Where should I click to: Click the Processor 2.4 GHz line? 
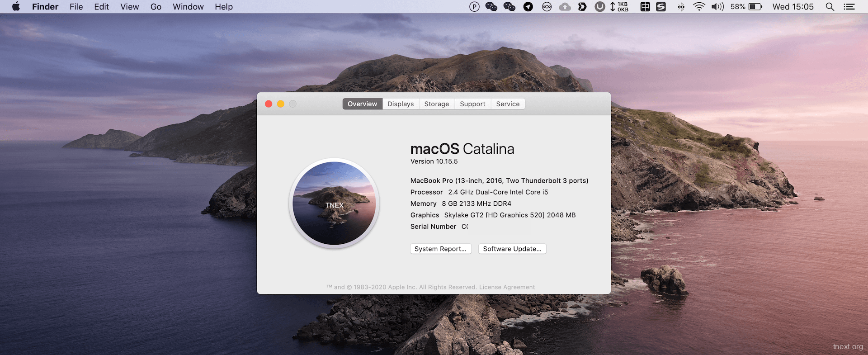pyautogui.click(x=479, y=192)
